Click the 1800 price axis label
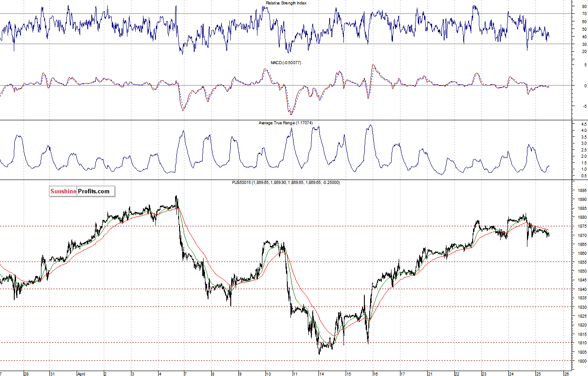 581,361
